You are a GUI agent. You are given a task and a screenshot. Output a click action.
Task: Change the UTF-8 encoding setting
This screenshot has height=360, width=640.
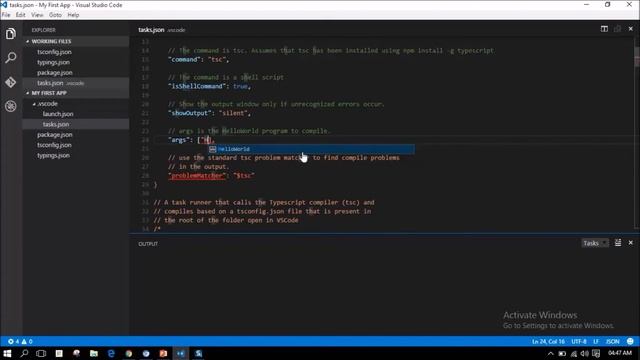point(579,341)
